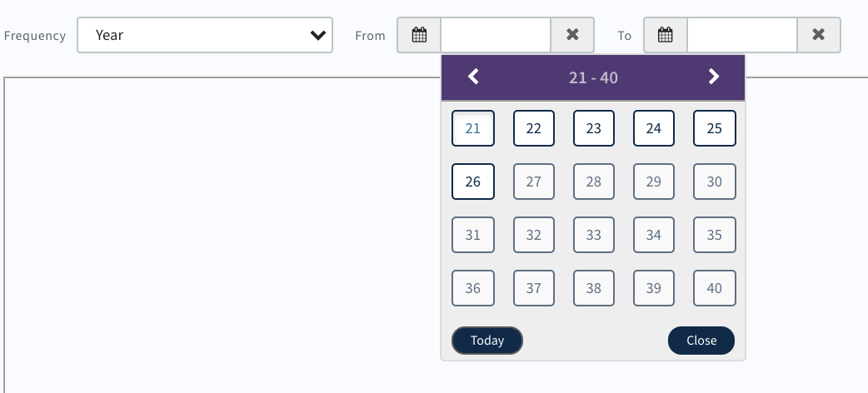Click the From date input field
The height and width of the screenshot is (393, 868).
coord(496,35)
